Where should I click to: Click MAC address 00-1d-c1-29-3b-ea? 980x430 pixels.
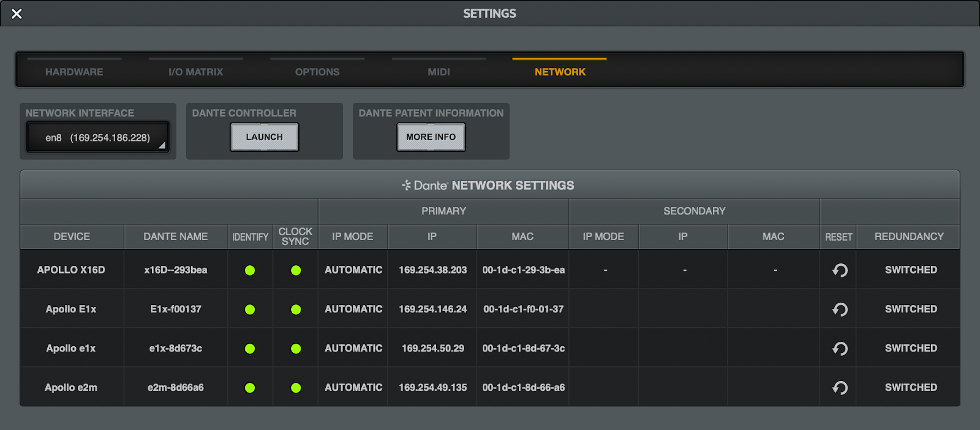(524, 270)
